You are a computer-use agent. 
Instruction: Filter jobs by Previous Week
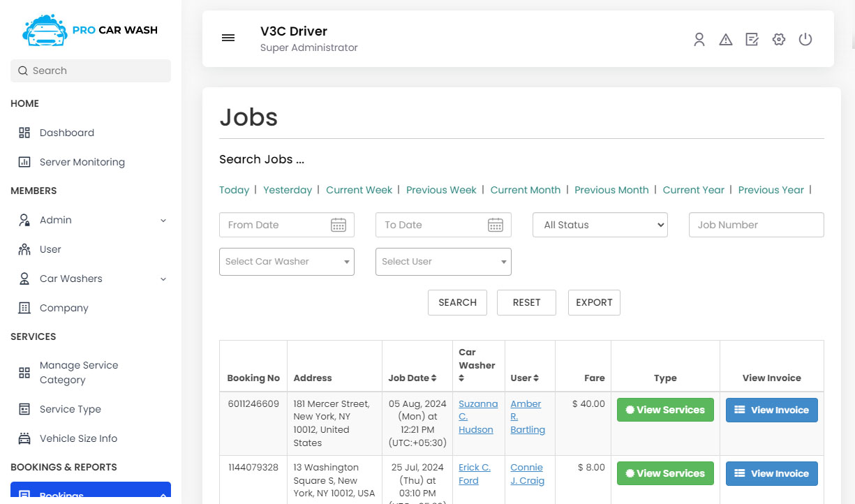pos(441,190)
